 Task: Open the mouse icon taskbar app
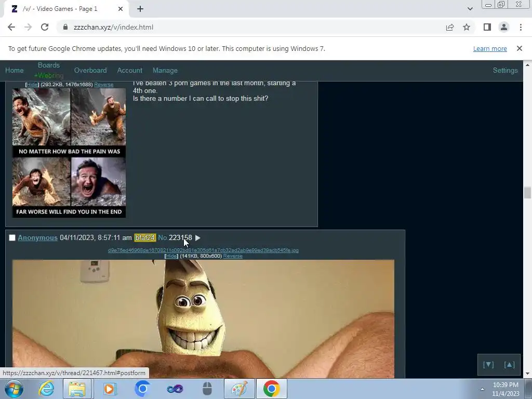pos(207,389)
